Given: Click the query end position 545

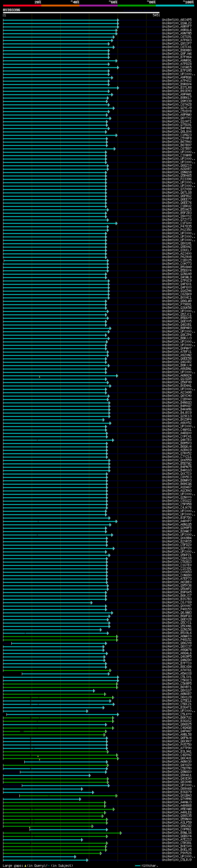Looking at the screenshot, I should click(155, 15).
